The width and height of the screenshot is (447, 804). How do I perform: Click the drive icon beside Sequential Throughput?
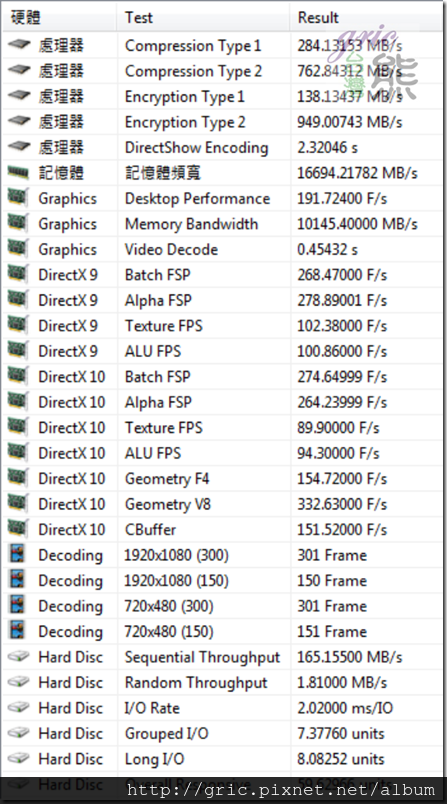pos(18,657)
